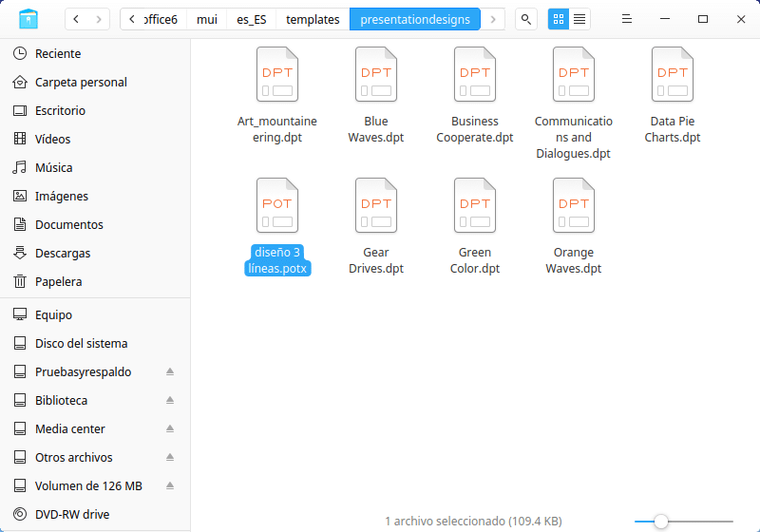Open the Otros archivos drive

coord(95,457)
